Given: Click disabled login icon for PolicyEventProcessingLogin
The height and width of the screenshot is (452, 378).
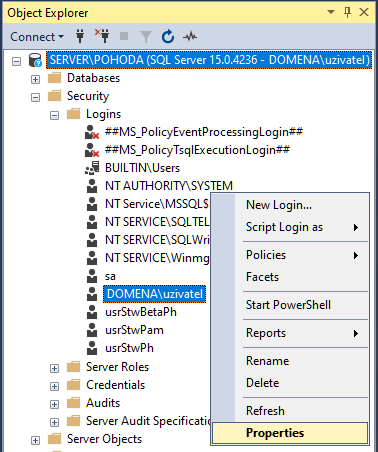Looking at the screenshot, I should (92, 132).
